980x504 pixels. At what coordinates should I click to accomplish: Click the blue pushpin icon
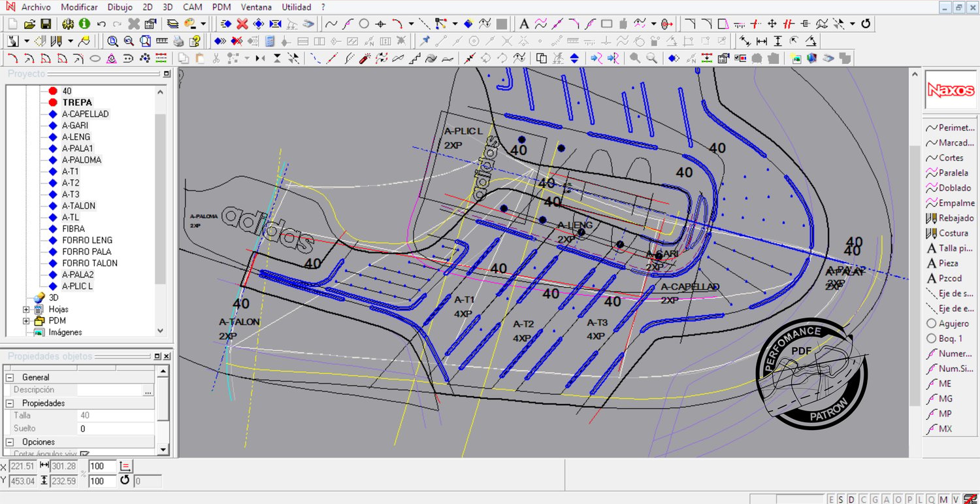click(x=425, y=41)
